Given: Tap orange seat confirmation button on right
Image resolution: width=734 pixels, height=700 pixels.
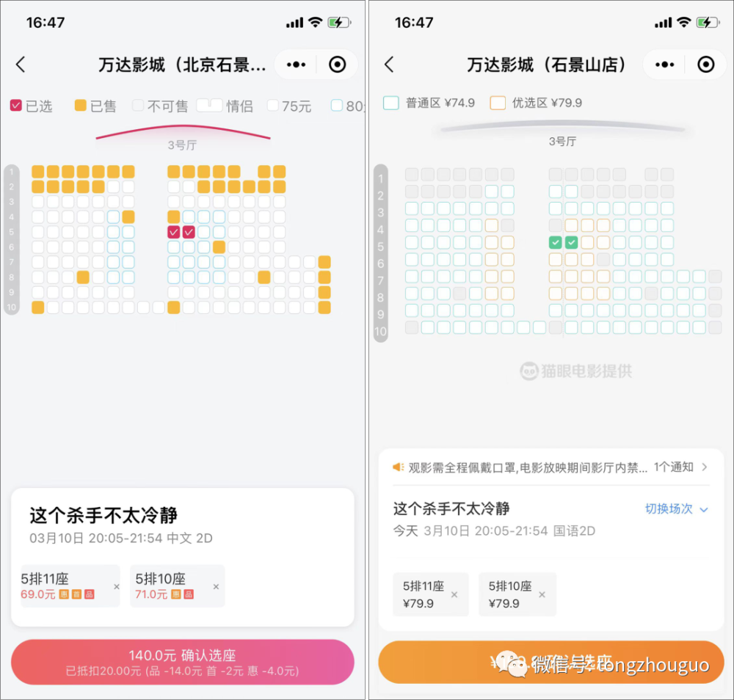Looking at the screenshot, I should coord(551,662).
